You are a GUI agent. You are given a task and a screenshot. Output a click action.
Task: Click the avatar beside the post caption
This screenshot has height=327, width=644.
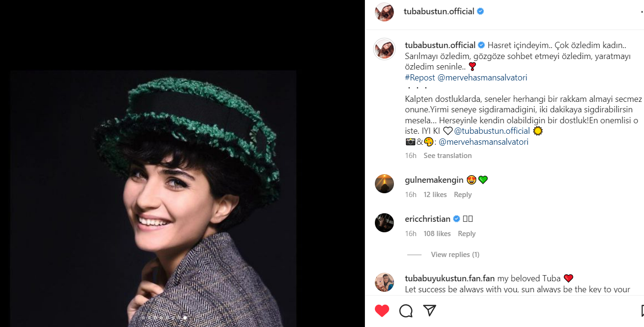coord(384,49)
